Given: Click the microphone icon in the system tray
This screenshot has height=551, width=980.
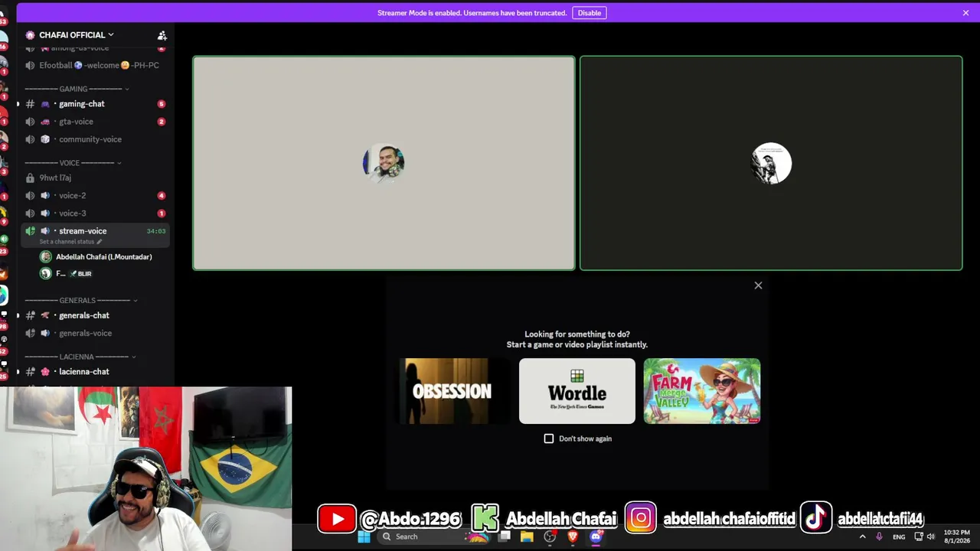Looking at the screenshot, I should coord(879,536).
